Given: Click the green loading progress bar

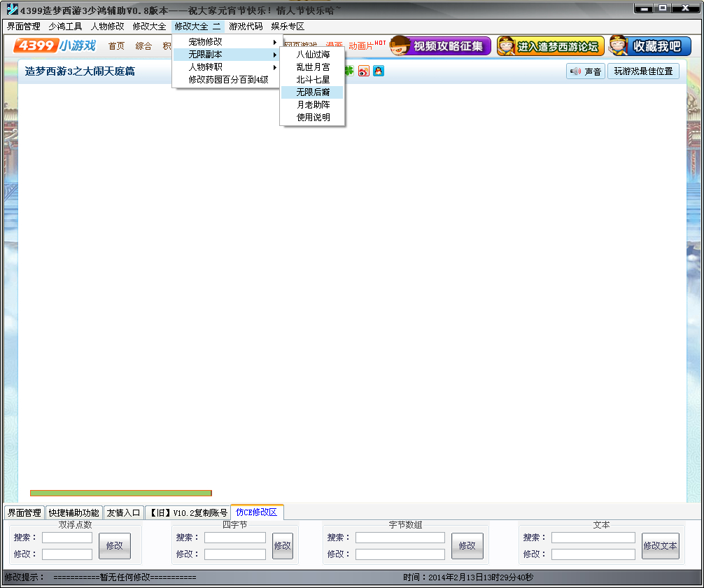Looking at the screenshot, I should [121, 493].
